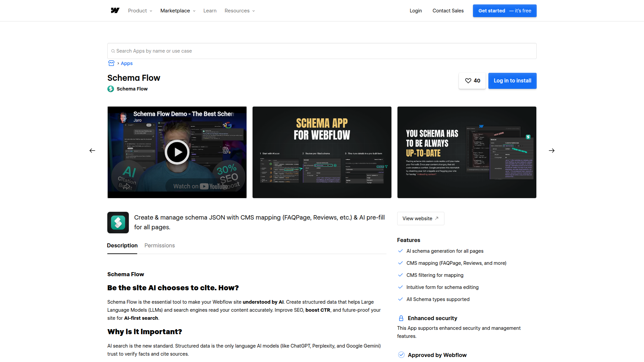Open the Learn page
644x362 pixels.
pos(210,11)
